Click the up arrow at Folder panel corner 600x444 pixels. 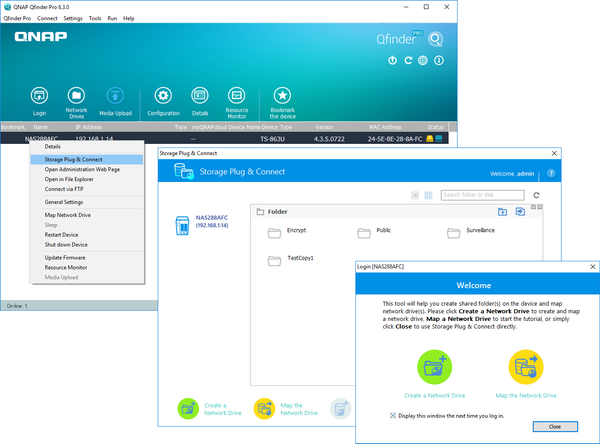540,207
